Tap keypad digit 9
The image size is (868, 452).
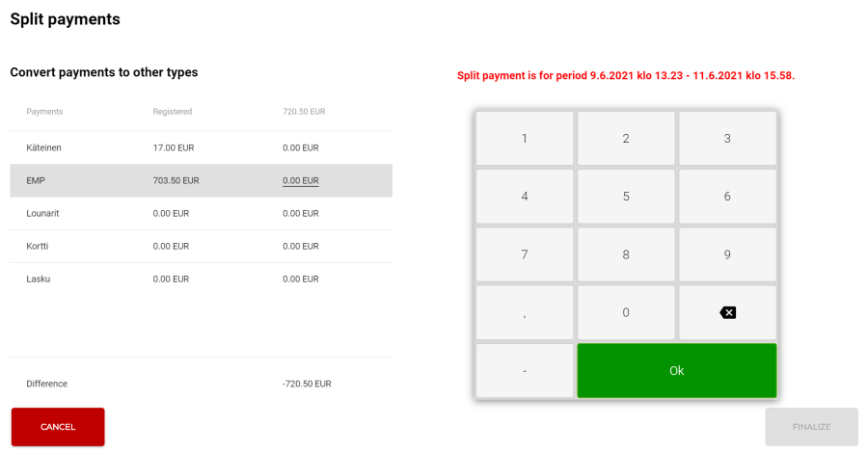click(727, 254)
